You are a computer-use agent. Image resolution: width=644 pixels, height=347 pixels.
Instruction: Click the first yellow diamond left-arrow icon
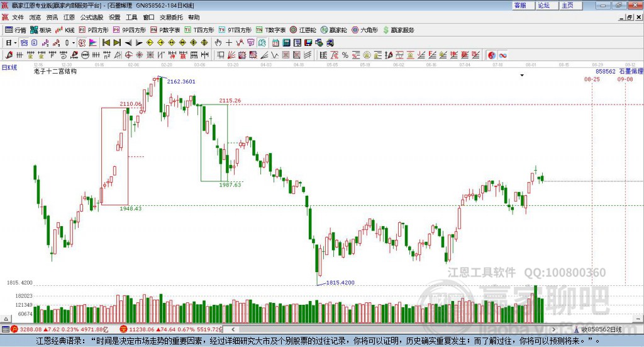(150, 43)
